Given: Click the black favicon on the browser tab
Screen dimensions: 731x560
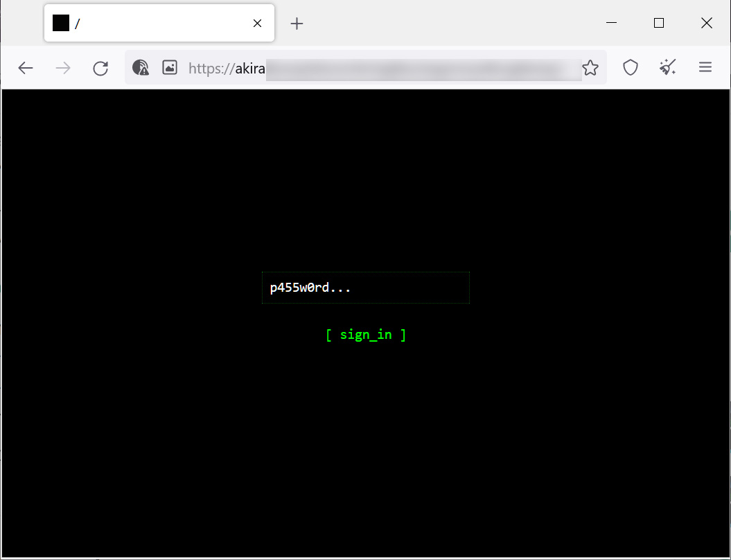Looking at the screenshot, I should coord(60,22).
